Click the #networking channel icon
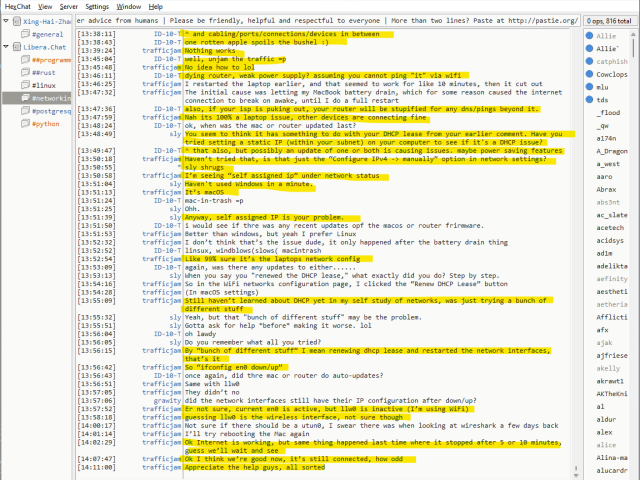This screenshot has height=480, width=640. click(x=26, y=98)
